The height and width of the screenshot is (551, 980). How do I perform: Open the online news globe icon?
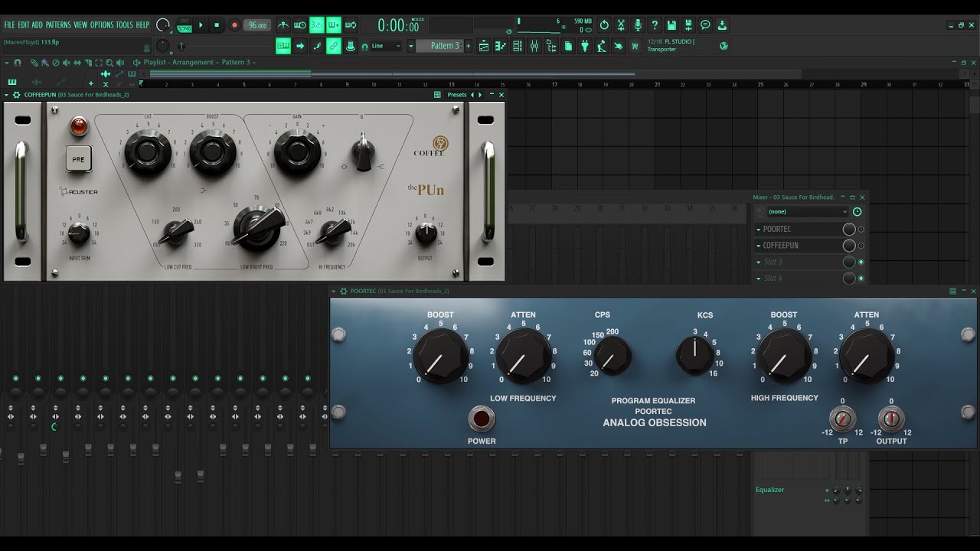[724, 46]
